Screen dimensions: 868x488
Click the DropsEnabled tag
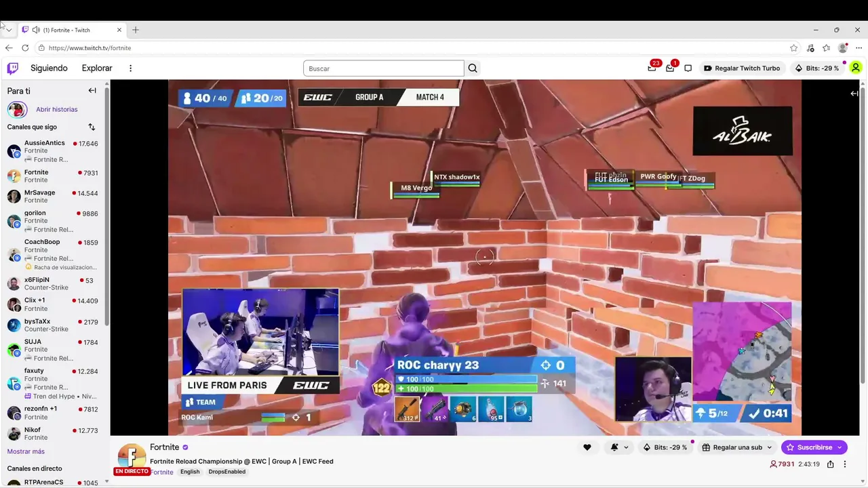[x=226, y=472]
